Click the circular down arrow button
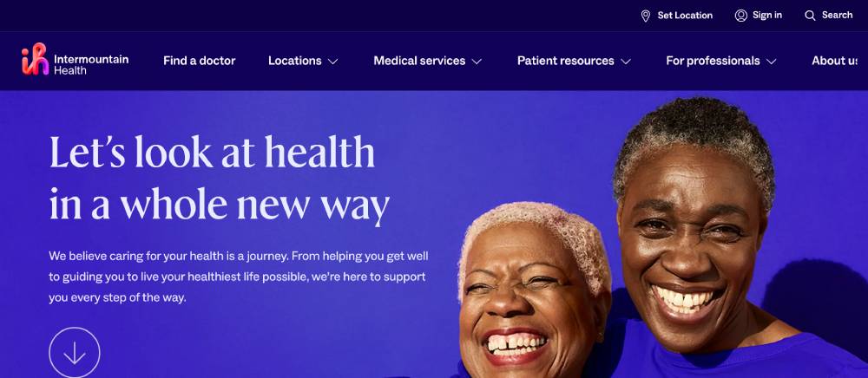The width and height of the screenshot is (868, 378). point(75,353)
